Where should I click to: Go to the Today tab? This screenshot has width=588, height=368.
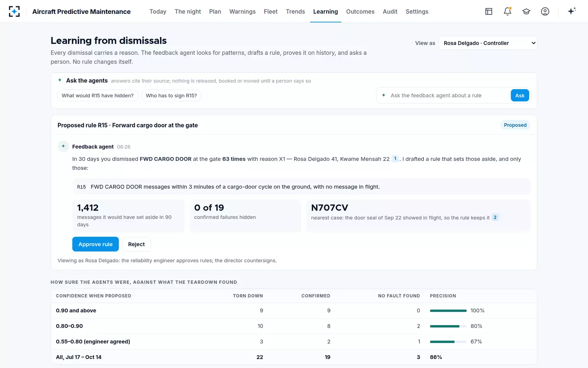coord(158,11)
